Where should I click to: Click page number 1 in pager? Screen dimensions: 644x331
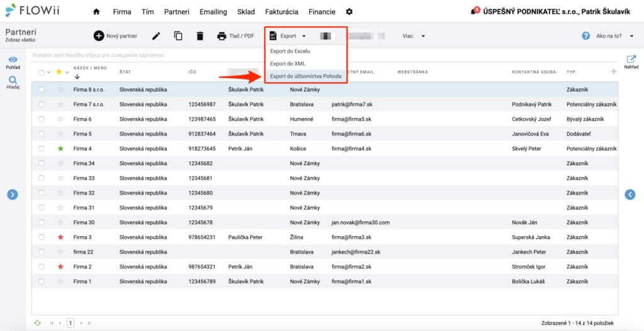pyautogui.click(x=70, y=323)
